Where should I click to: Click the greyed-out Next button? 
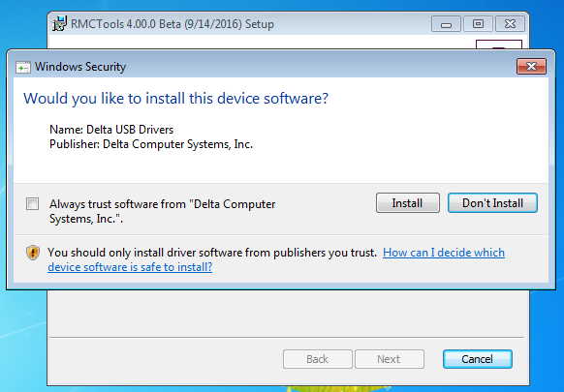click(x=390, y=359)
